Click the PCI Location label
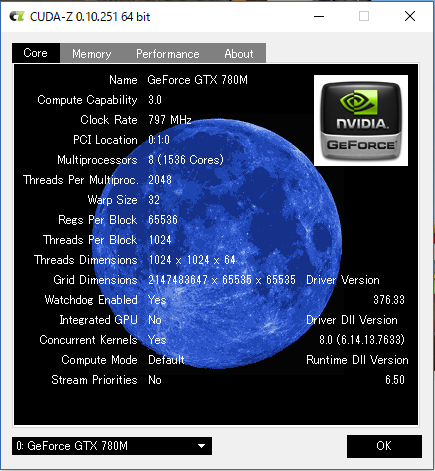Viewport: 435px width, 471px height. (x=105, y=140)
